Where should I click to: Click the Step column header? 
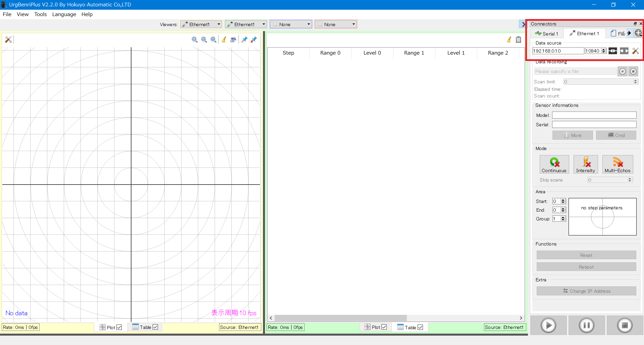click(288, 53)
